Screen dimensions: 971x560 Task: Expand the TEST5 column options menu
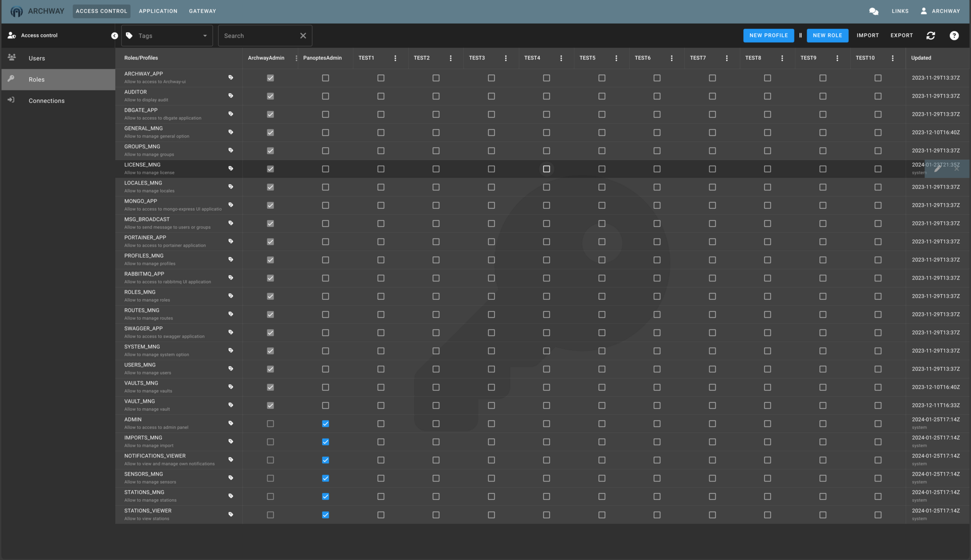point(616,58)
